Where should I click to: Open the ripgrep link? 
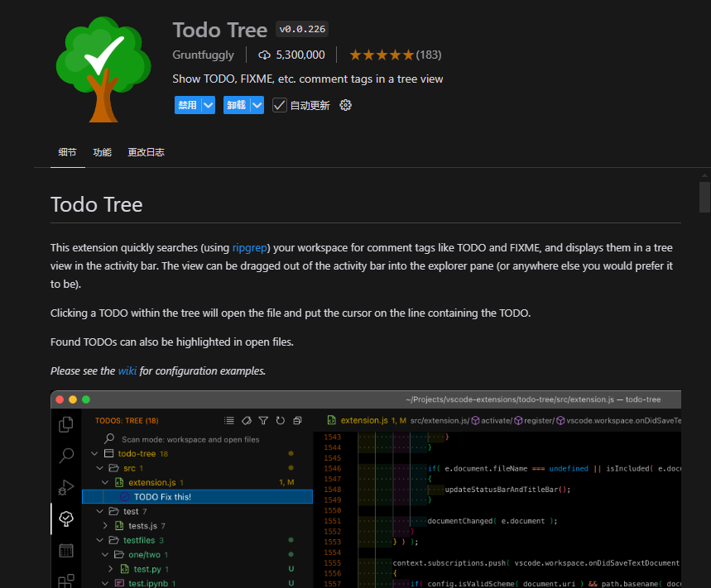249,248
